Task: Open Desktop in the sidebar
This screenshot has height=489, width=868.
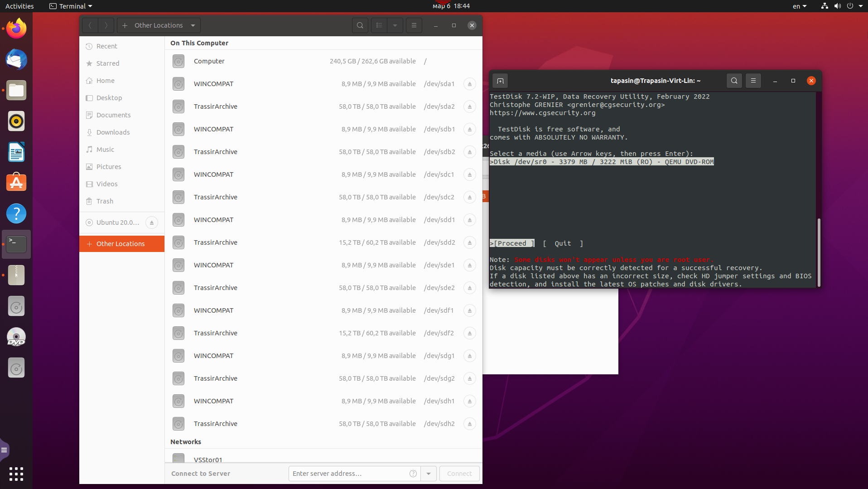Action: [122, 98]
